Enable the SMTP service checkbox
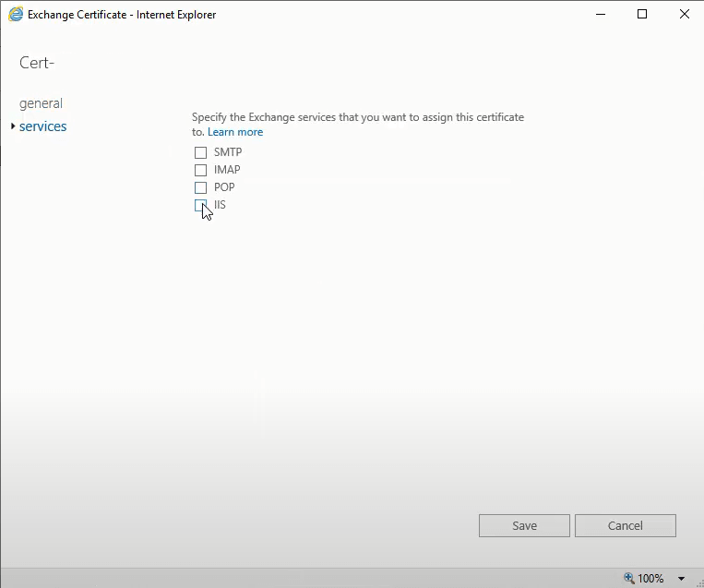 200,152
